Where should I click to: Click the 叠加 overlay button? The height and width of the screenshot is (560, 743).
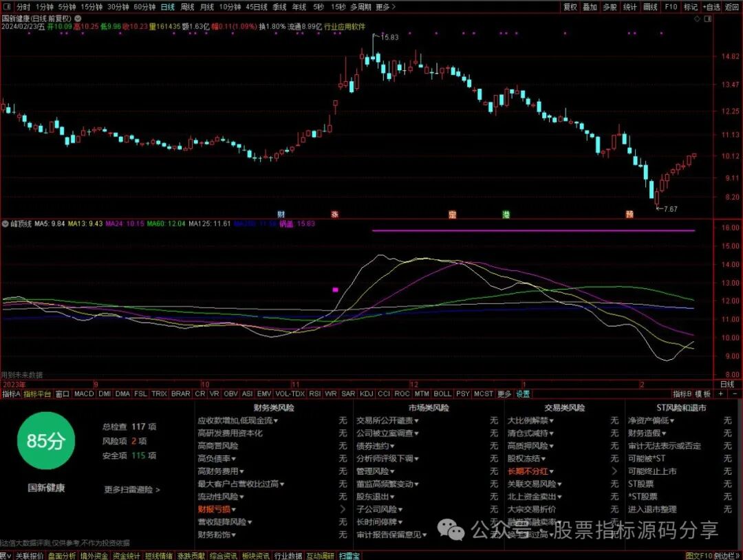point(590,7)
